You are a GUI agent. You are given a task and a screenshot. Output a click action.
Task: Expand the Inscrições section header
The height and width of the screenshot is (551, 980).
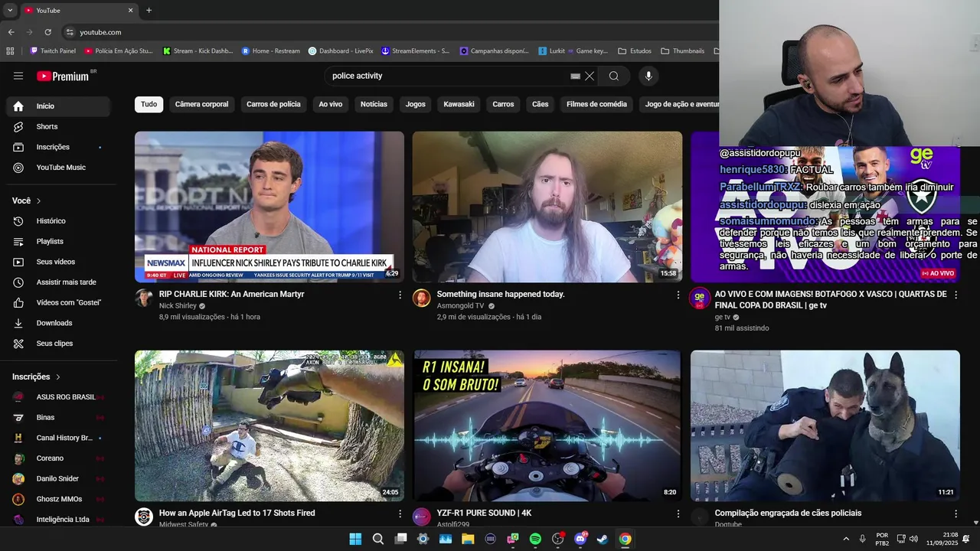(36, 377)
